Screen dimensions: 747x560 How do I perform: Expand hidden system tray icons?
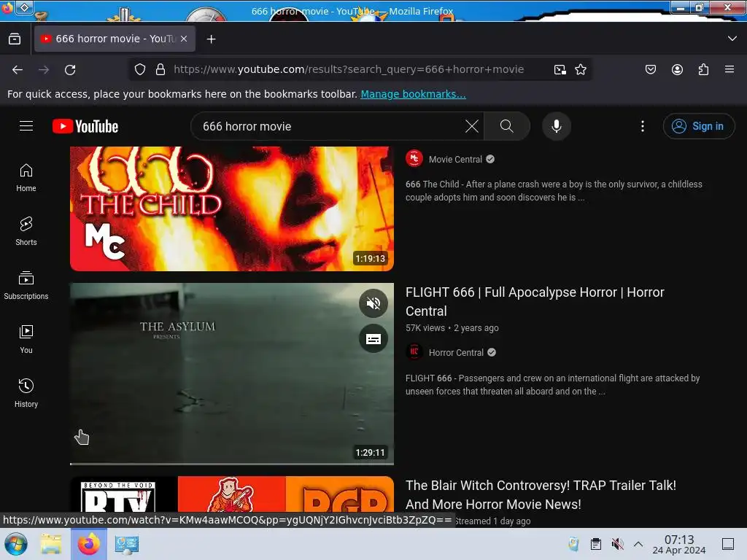coord(638,544)
